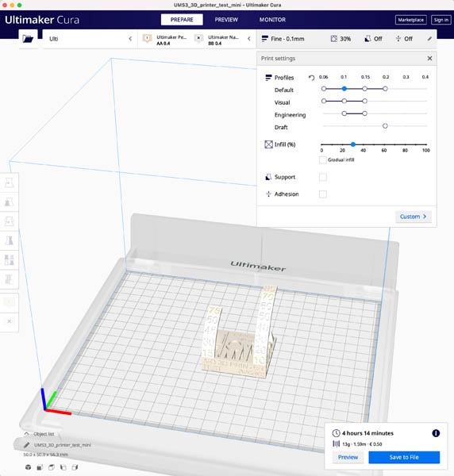Click the 4 hours 14 minutes print time

click(x=367, y=433)
